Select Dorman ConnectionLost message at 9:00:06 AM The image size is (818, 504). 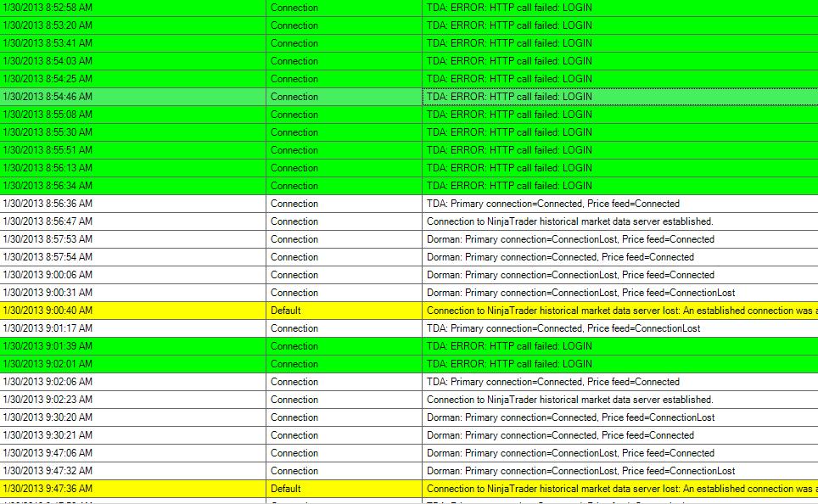coord(620,274)
